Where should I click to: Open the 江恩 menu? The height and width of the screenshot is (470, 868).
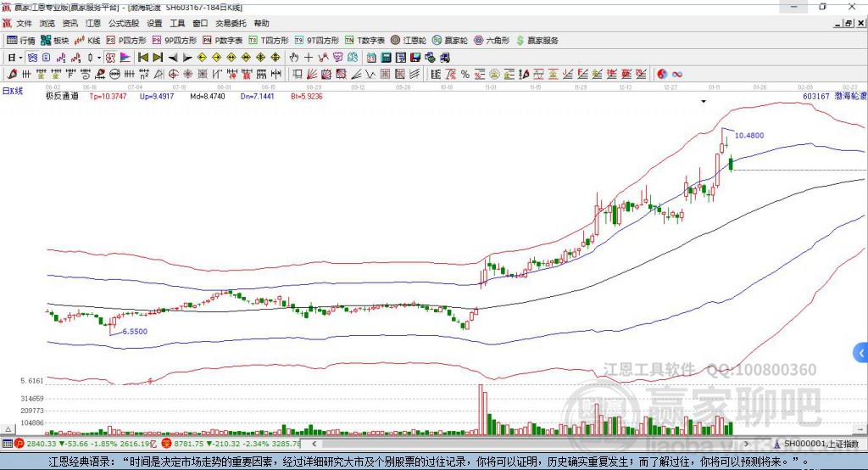tap(93, 23)
